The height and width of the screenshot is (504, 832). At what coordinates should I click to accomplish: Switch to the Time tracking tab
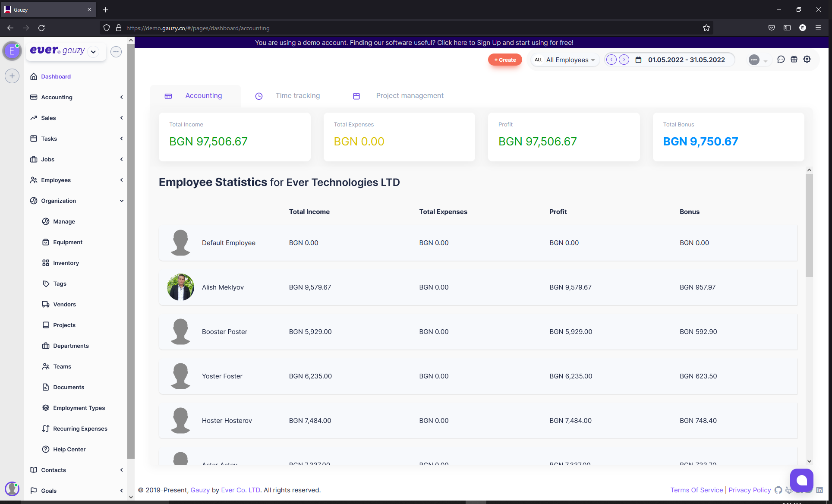tap(297, 96)
